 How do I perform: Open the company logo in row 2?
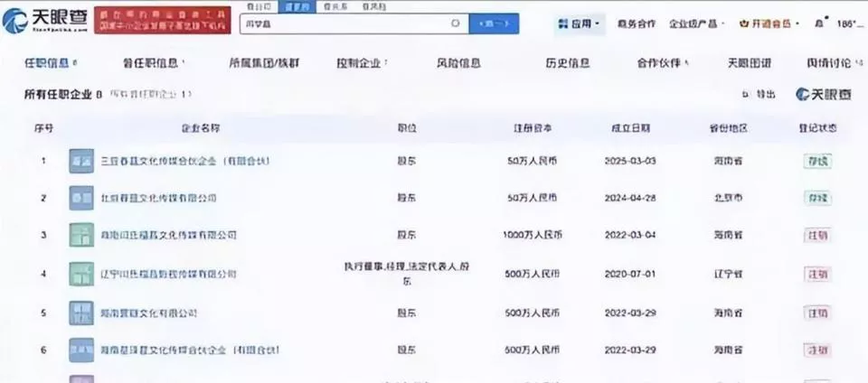tap(81, 197)
